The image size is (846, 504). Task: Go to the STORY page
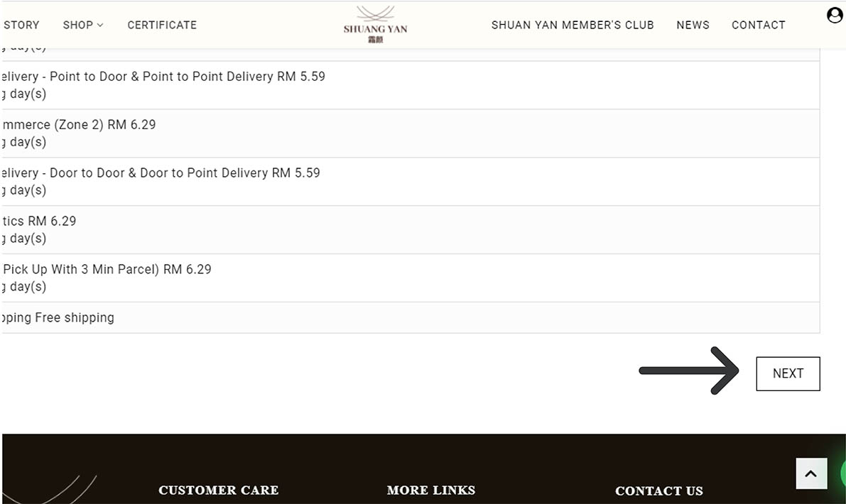(21, 25)
